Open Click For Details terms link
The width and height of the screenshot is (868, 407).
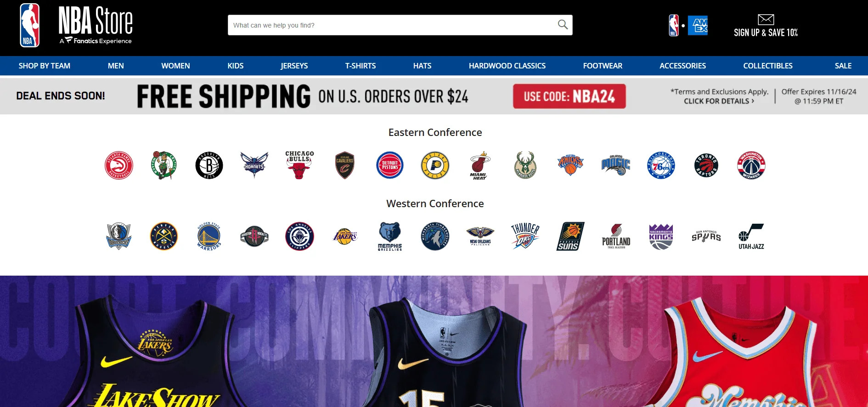coord(719,101)
